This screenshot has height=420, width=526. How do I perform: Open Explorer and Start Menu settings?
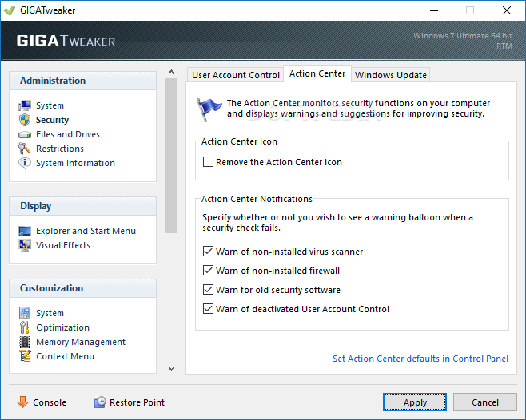pos(86,231)
